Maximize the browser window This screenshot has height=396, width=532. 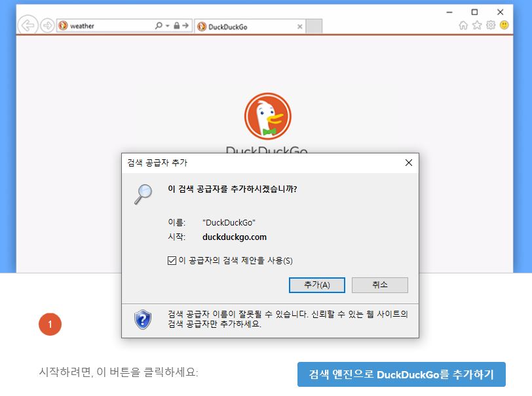tap(474, 12)
